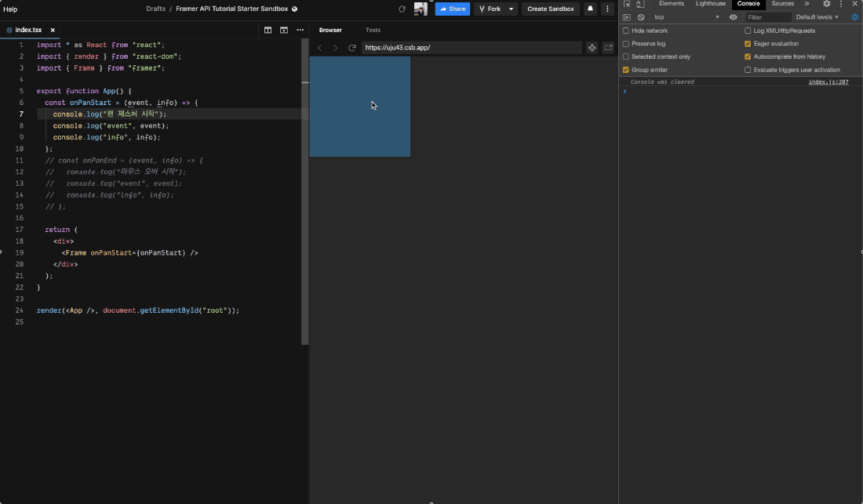Click the sandbox privacy globe icon
863x504 pixels.
[294, 9]
